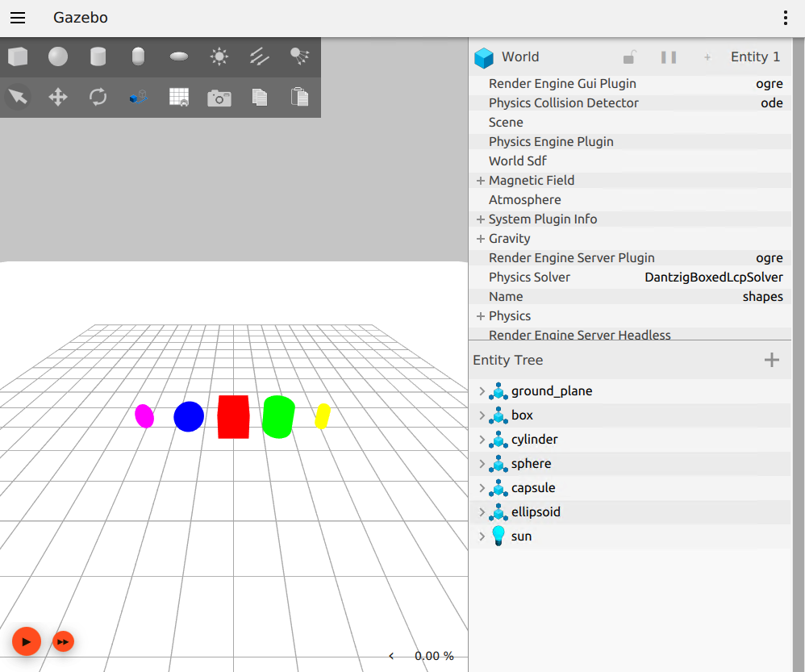Expand the cylinder entity node
Screen dimensions: 805x672
(x=482, y=440)
